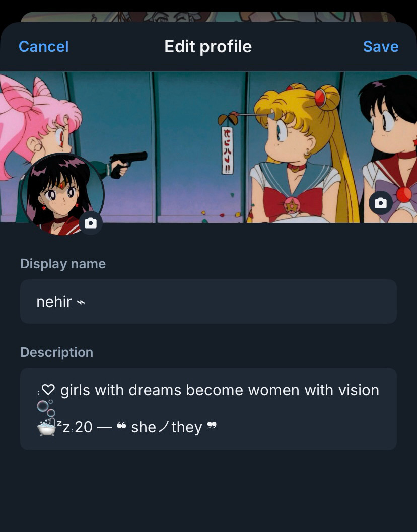Image resolution: width=417 pixels, height=532 pixels.
Task: Click the bathtub emoji in the description
Action: coord(46,427)
